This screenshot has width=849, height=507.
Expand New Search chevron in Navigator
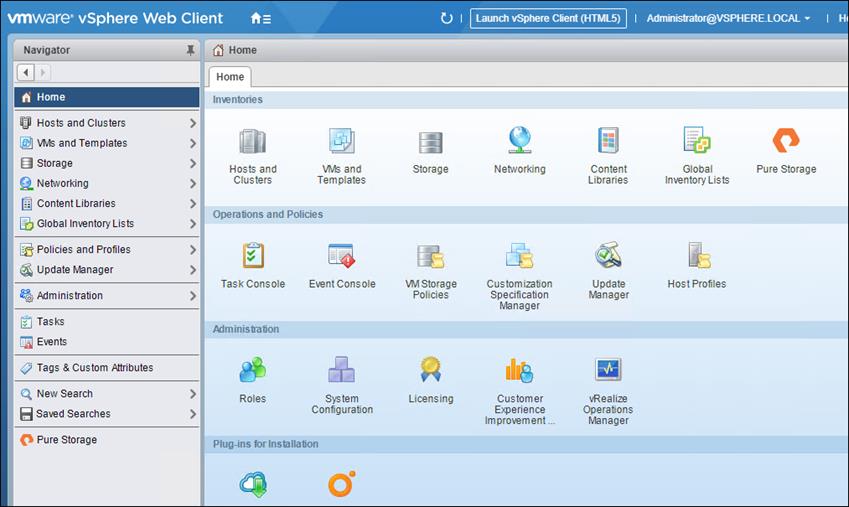click(193, 394)
